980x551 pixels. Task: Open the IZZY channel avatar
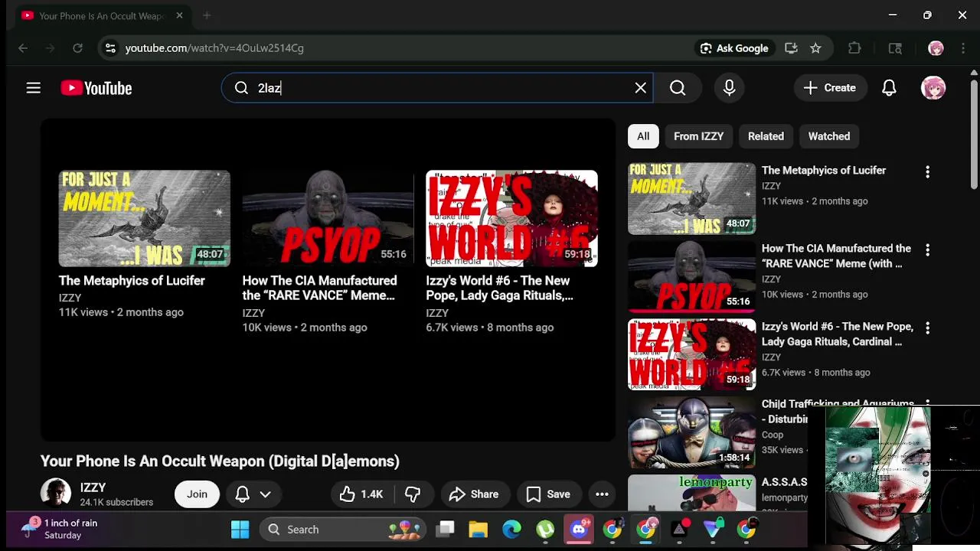[x=56, y=494]
